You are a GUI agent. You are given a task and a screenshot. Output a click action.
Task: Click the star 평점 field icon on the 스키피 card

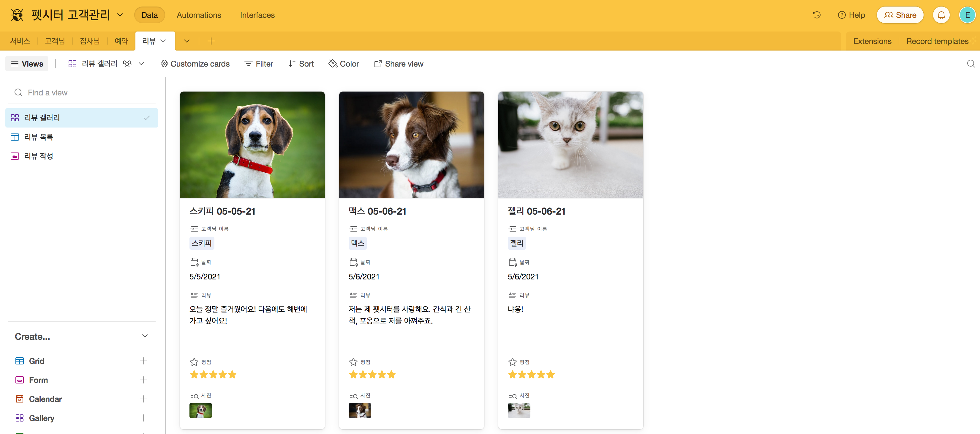coord(194,362)
